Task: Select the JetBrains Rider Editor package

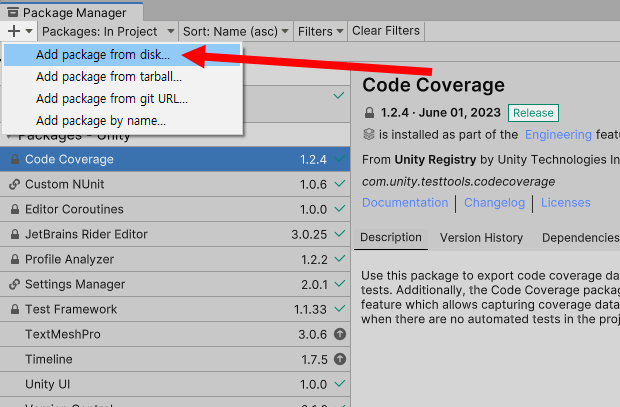Action: click(x=175, y=234)
